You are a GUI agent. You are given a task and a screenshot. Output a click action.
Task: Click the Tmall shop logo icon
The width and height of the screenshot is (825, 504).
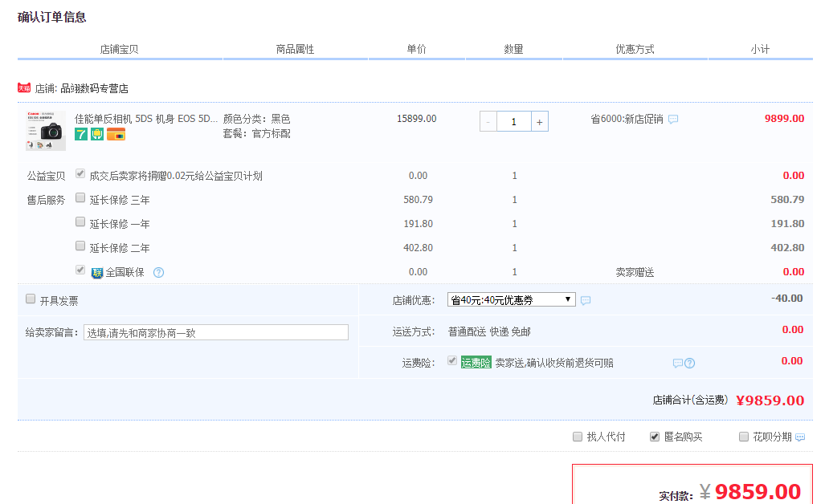coord(23,87)
